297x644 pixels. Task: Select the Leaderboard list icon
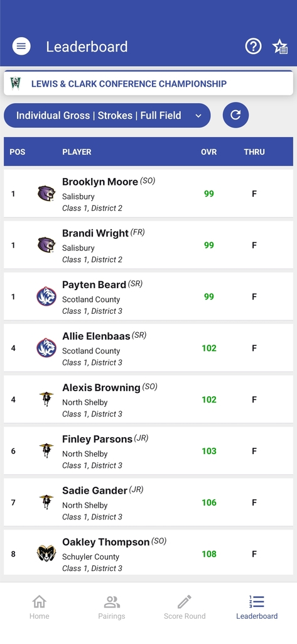tap(257, 602)
